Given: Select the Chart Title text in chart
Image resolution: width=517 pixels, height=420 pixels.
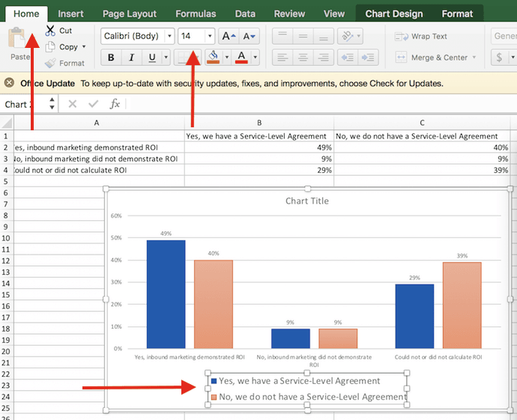Looking at the screenshot, I should coord(306,201).
